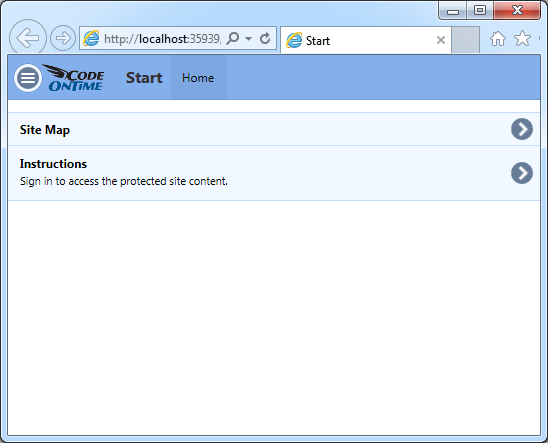548x443 pixels.
Task: Open favorites star icon
Action: tap(522, 38)
